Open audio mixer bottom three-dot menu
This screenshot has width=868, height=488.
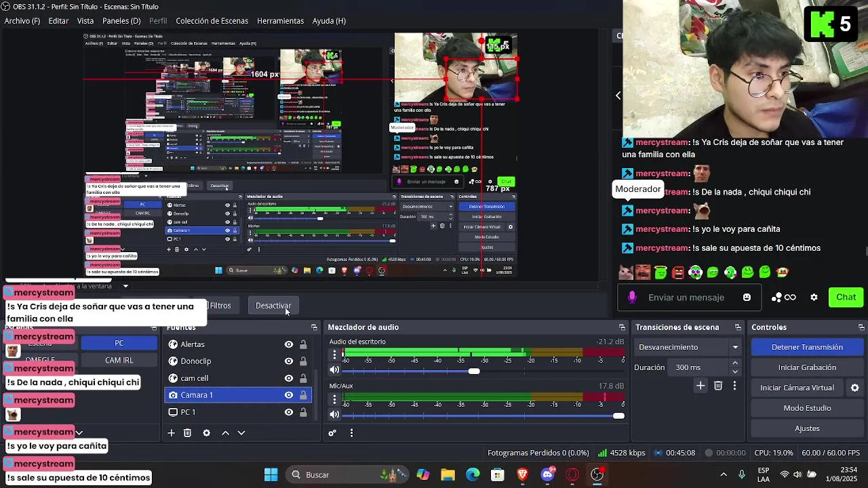click(351, 433)
